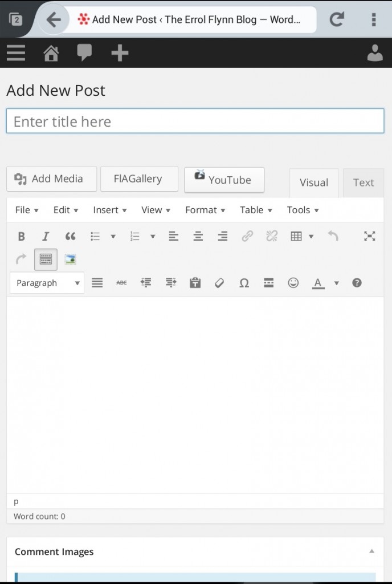Image resolution: width=392 pixels, height=584 pixels.
Task: Go back using the browser back arrow
Action: (54, 19)
